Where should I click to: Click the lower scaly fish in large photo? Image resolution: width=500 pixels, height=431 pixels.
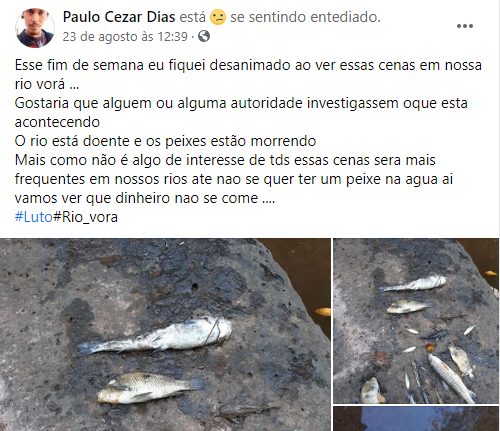(x=150, y=388)
